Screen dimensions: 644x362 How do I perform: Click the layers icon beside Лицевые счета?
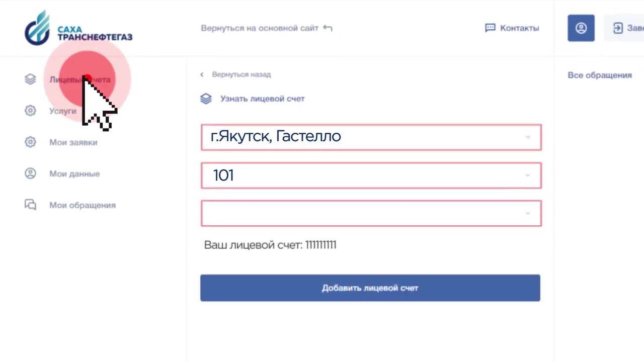point(30,79)
